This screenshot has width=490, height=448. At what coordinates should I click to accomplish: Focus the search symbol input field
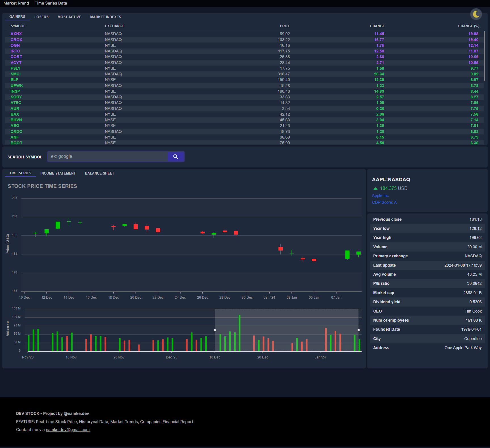tap(107, 156)
